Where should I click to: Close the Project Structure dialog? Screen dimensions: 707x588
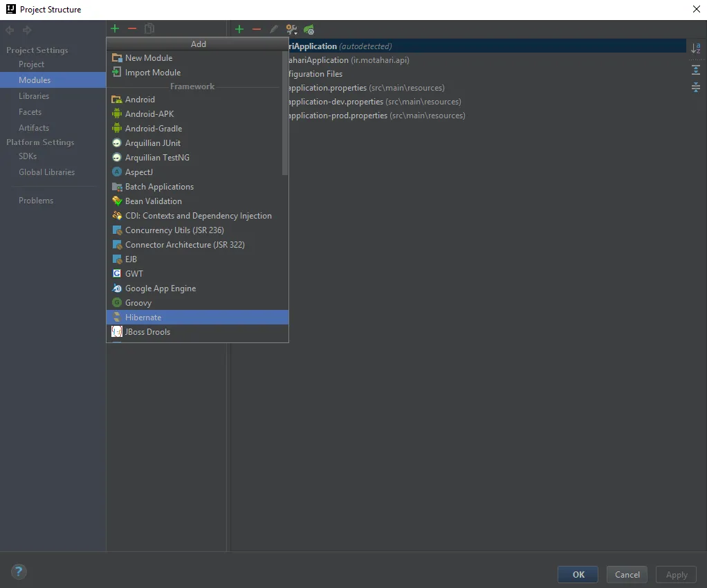tap(696, 10)
